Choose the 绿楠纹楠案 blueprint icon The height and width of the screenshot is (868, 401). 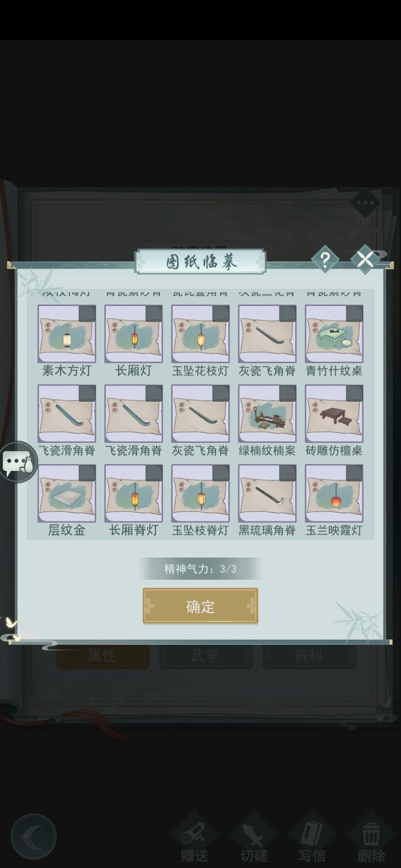pos(267,413)
